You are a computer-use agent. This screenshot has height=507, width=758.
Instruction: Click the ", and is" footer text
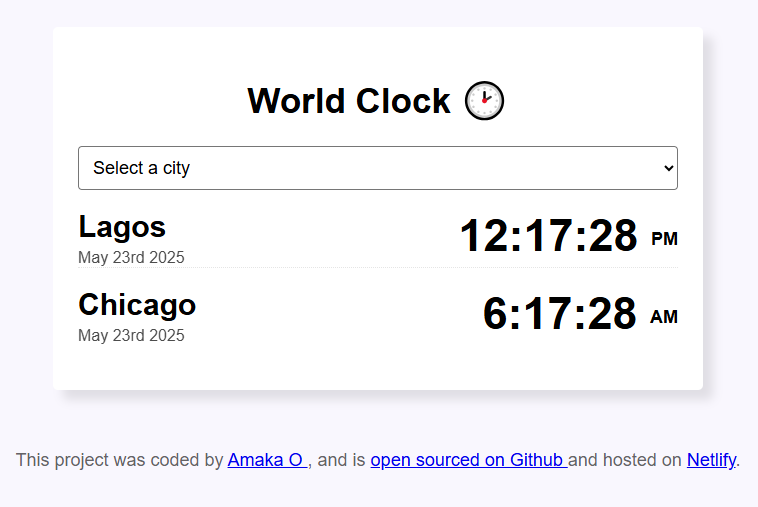(339, 460)
